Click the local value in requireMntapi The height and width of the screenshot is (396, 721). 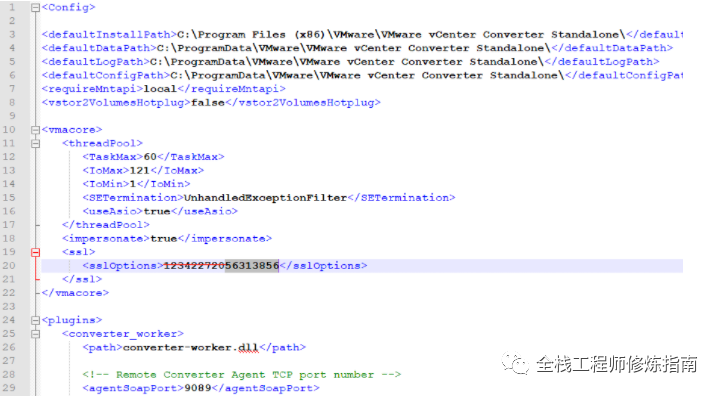[160, 89]
